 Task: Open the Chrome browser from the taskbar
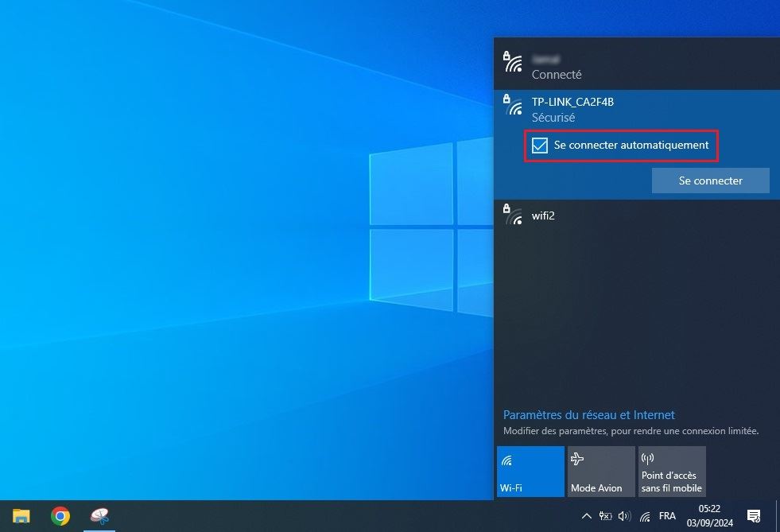pos(60,516)
